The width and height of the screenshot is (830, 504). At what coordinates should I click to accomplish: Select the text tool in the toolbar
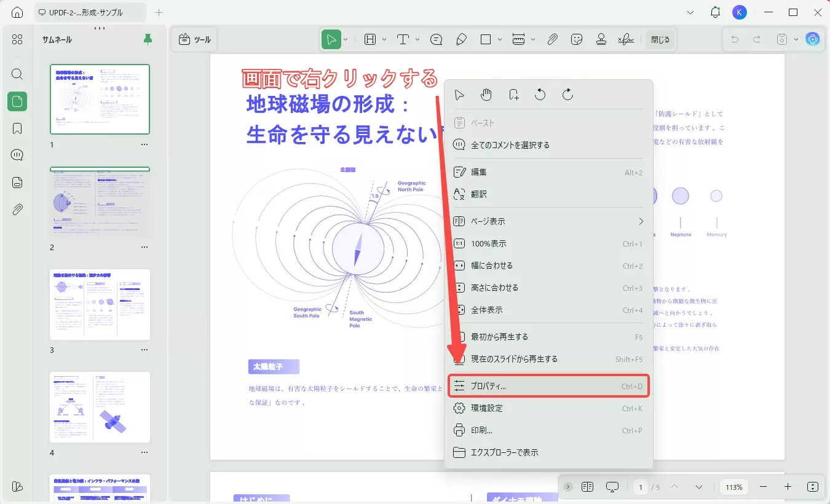pos(403,39)
